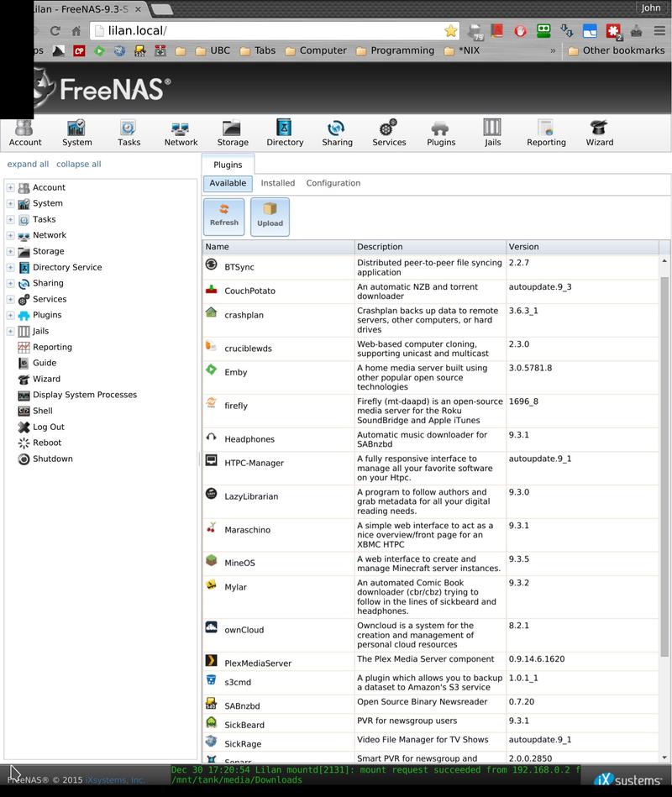This screenshot has height=797, width=672.
Task: Open the System toolbar icon
Action: point(76,133)
